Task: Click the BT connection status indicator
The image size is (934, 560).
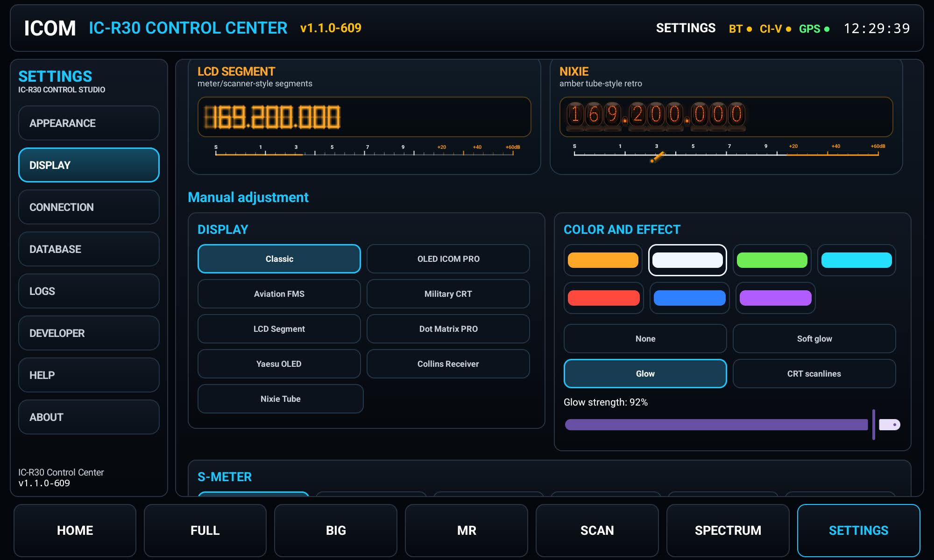Action: click(x=741, y=29)
